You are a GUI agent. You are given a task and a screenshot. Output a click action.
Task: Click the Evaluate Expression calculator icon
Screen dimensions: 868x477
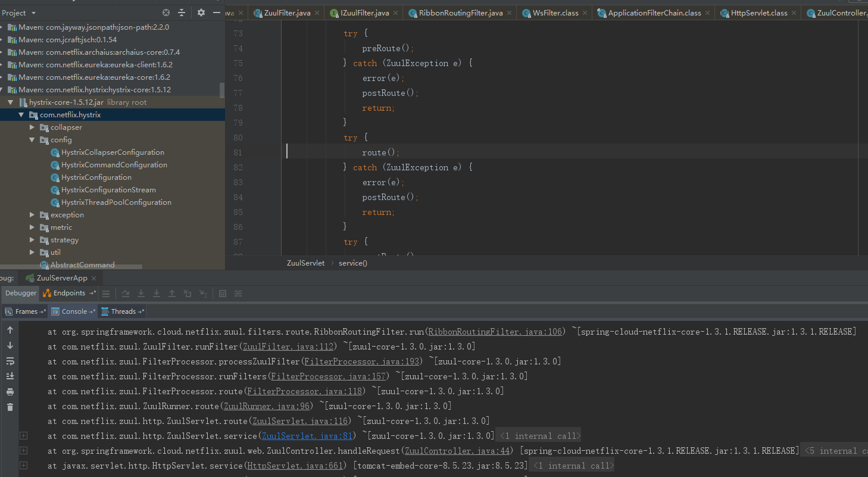pos(223,294)
